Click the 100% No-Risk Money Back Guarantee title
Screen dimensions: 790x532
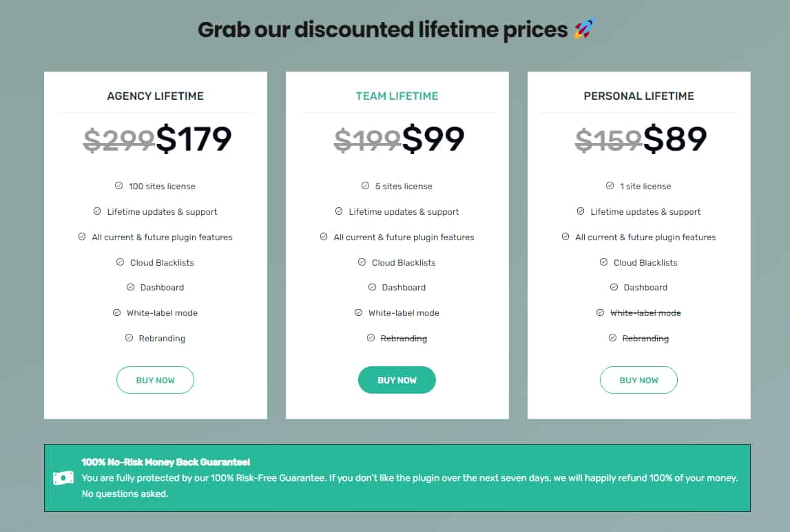pyautogui.click(x=166, y=462)
